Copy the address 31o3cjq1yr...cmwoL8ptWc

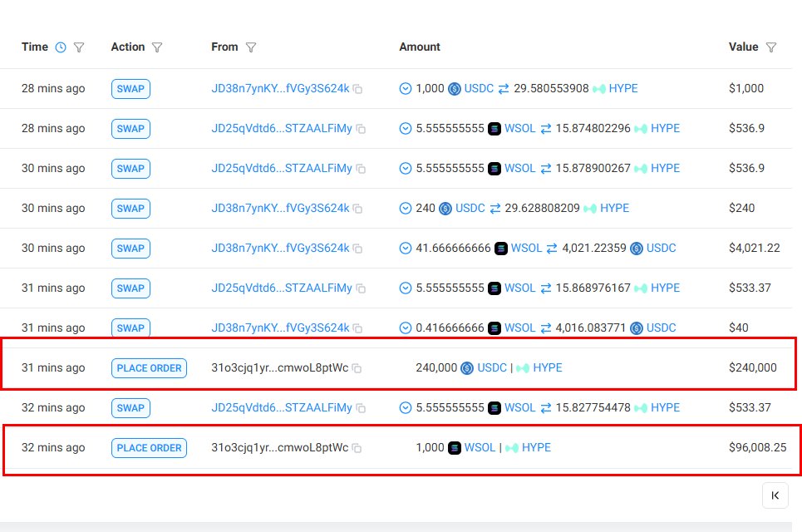[357, 367]
